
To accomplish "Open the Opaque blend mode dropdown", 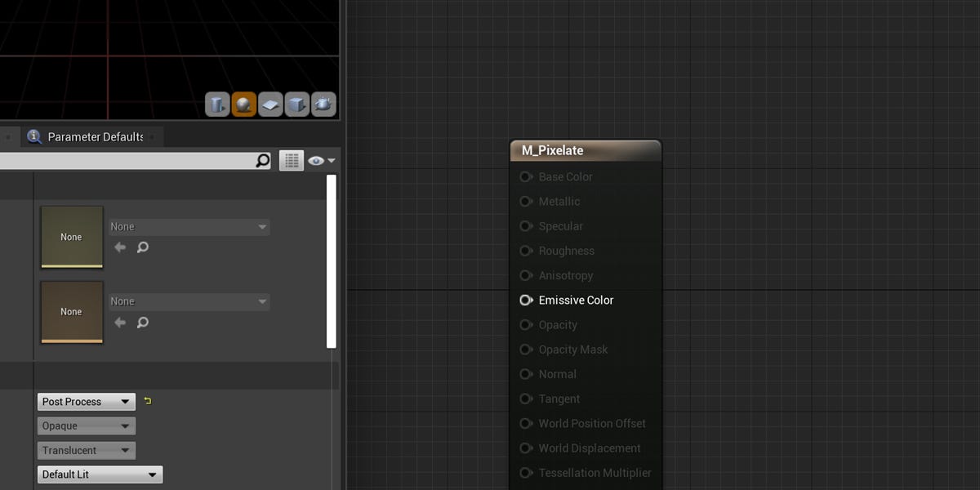I will click(x=86, y=425).
